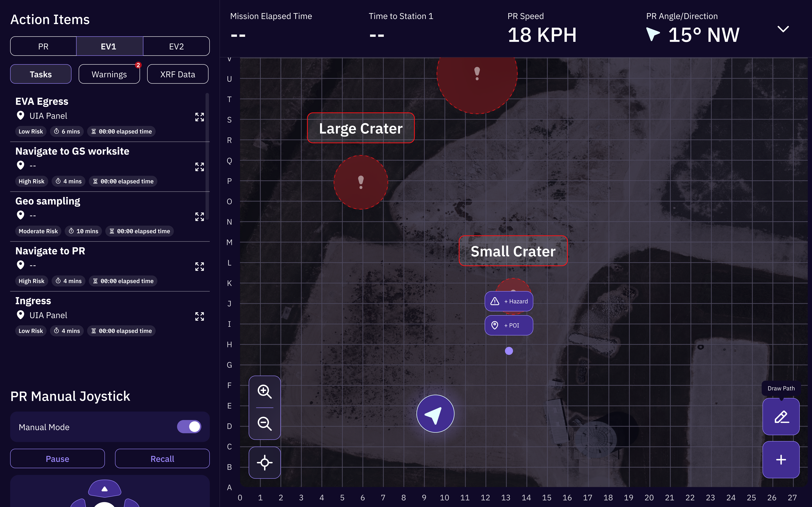Expand the Navigate to PR task
The width and height of the screenshot is (812, 507).
(x=200, y=267)
